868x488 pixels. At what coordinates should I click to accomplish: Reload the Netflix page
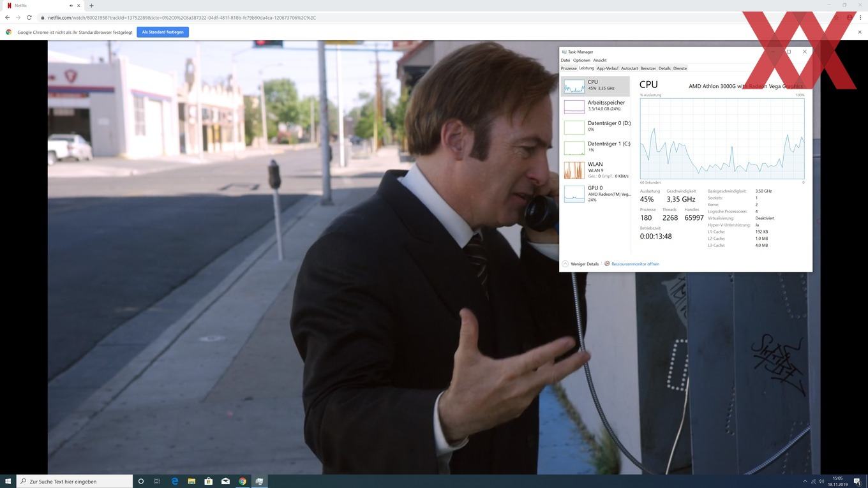pos(29,17)
